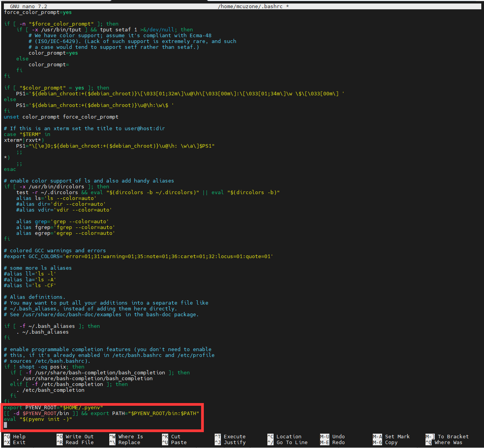Click the line 'unset color_prompt force_color_prompt'

(x=61, y=117)
